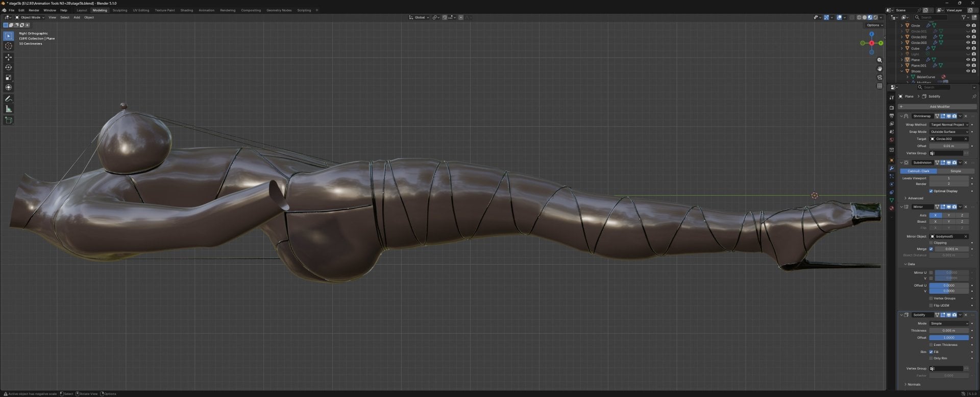This screenshot has width=980, height=397.
Task: Click the viewport zoom magnifier icon
Action: tap(879, 60)
